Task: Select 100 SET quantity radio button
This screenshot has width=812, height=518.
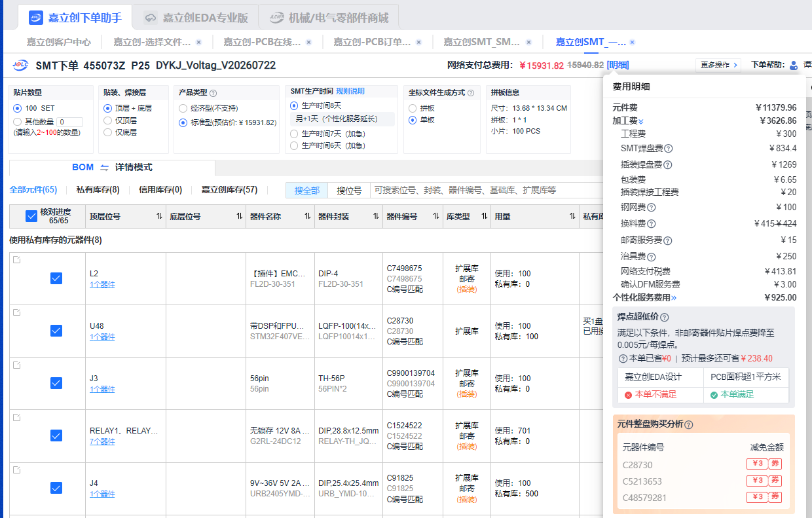Action: (18, 108)
